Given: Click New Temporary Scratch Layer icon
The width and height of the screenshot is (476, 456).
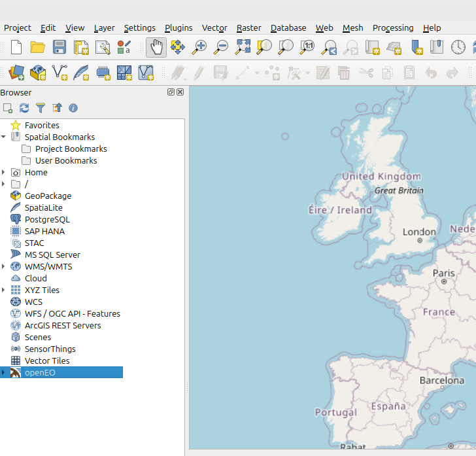Looking at the screenshot, I should 103,73.
